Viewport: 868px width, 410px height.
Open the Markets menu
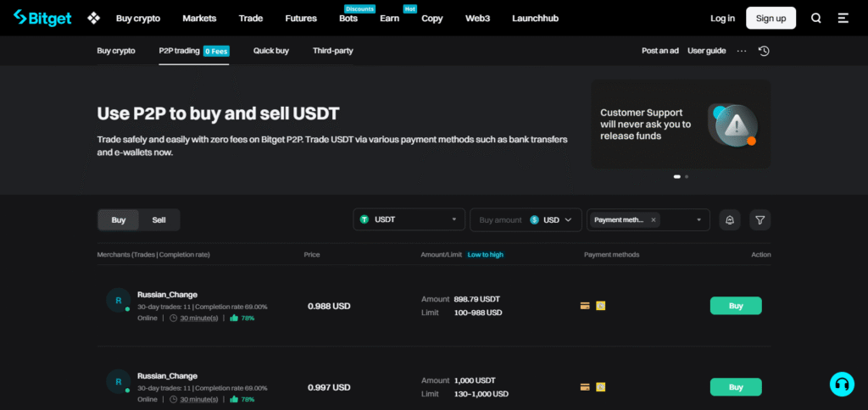[x=199, y=19]
